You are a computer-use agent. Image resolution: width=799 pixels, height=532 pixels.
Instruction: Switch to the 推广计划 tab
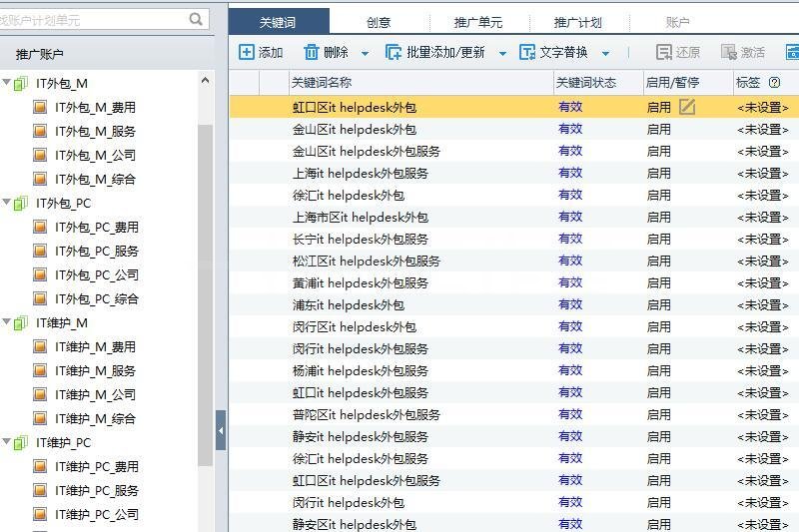tap(578, 22)
